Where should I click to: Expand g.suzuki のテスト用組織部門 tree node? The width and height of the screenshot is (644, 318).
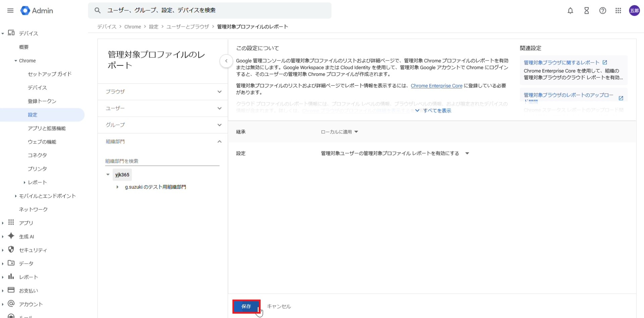[117, 187]
